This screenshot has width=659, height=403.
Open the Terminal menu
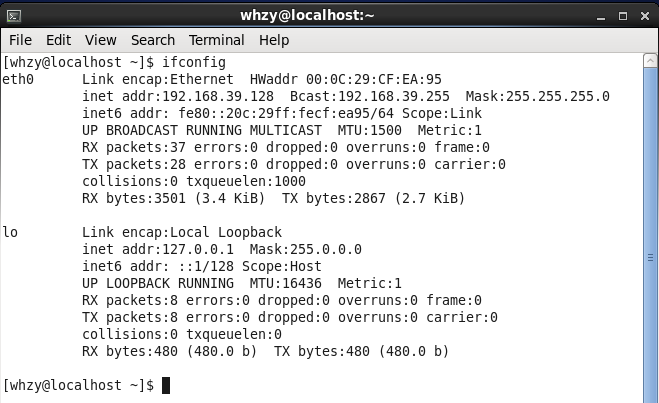(216, 40)
